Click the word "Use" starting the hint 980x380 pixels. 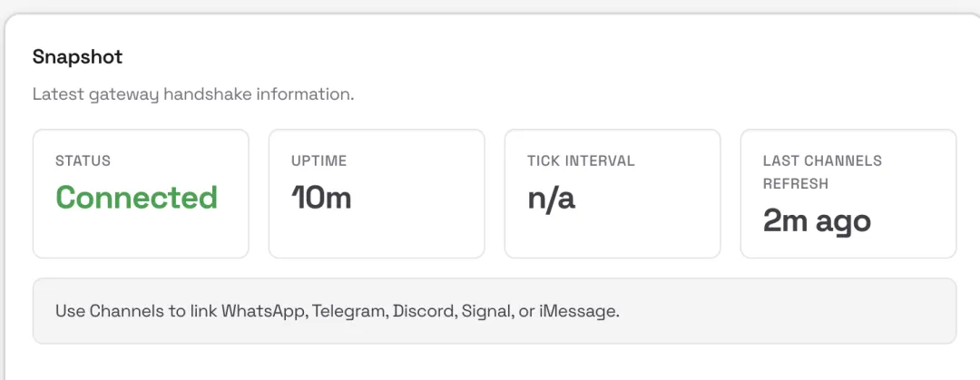70,311
